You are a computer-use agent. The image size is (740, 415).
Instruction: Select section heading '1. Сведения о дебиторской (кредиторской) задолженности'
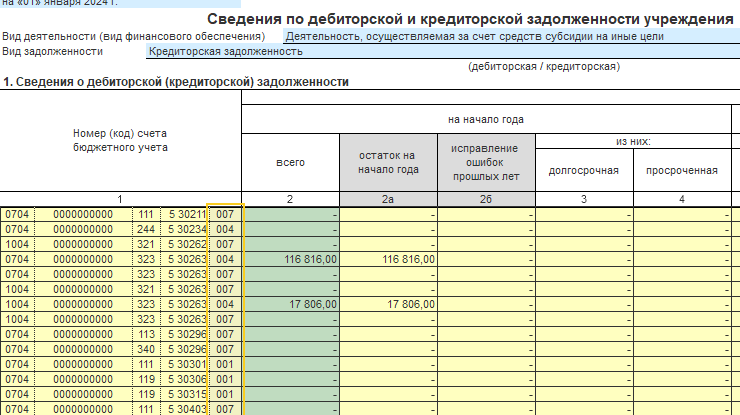coord(176,82)
